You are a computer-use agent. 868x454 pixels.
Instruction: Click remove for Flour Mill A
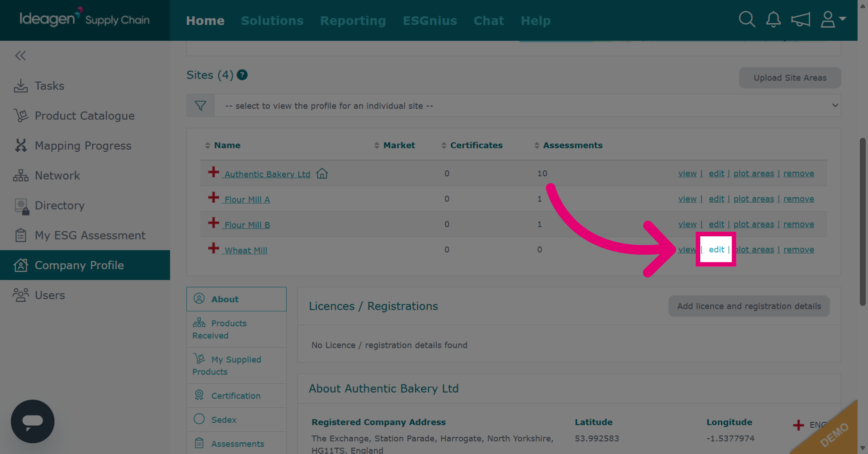[798, 199]
